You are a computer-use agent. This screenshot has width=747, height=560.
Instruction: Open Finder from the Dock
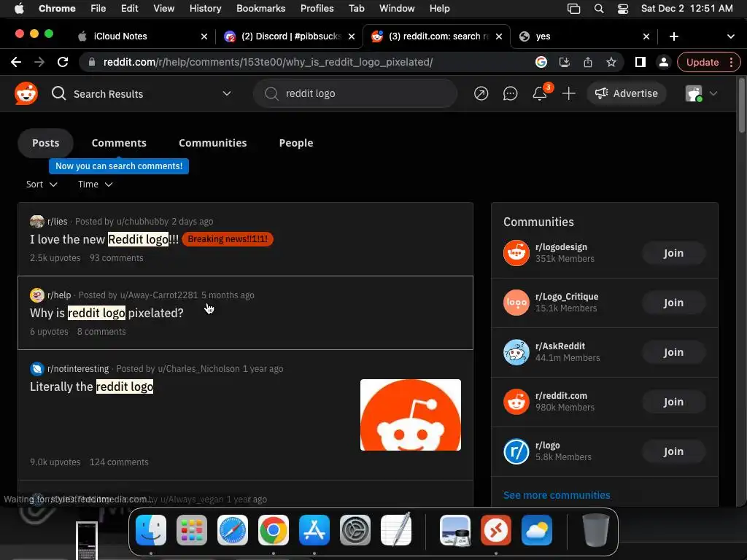tap(151, 530)
